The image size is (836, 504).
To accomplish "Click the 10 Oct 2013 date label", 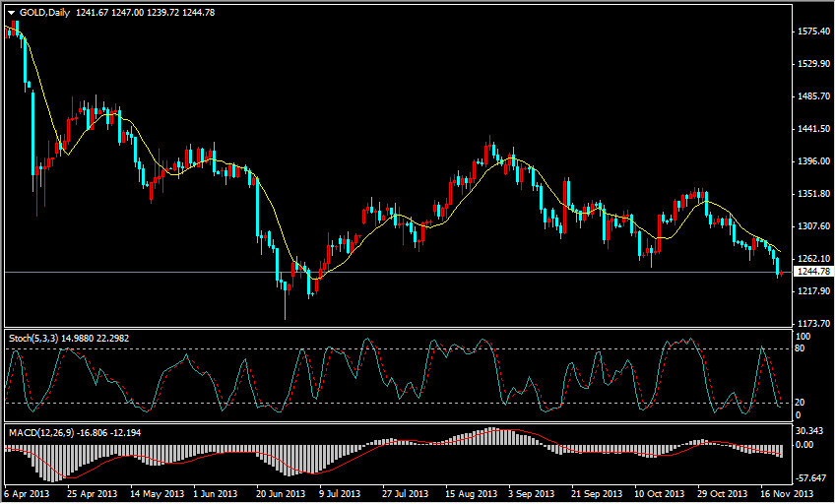I will coord(660,494).
